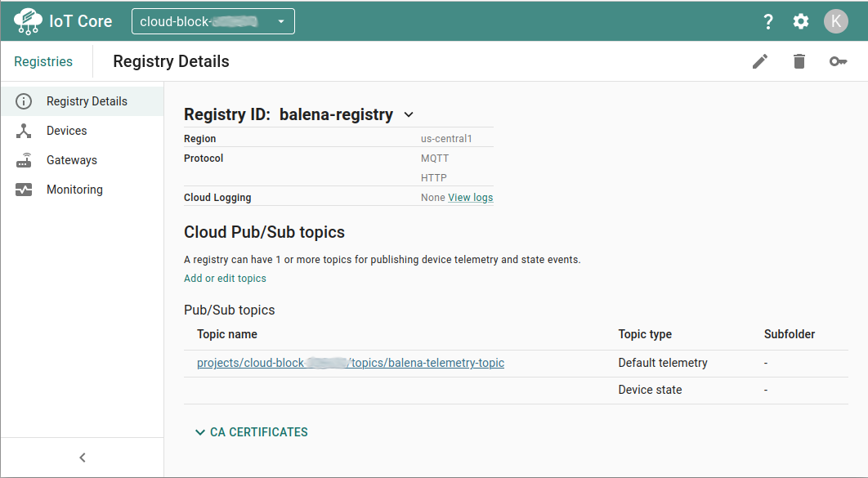The image size is (868, 478).
Task: Click the user avatar K
Action: point(835,21)
